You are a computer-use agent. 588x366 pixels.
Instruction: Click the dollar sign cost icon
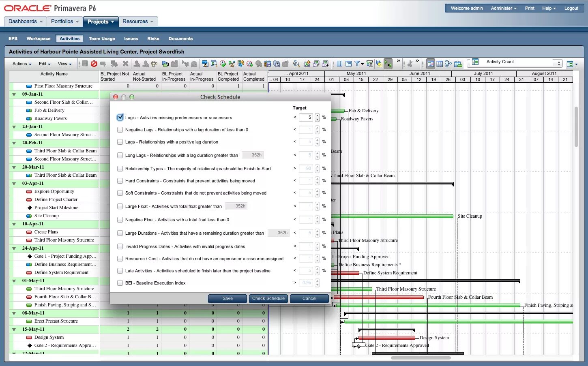coord(240,64)
